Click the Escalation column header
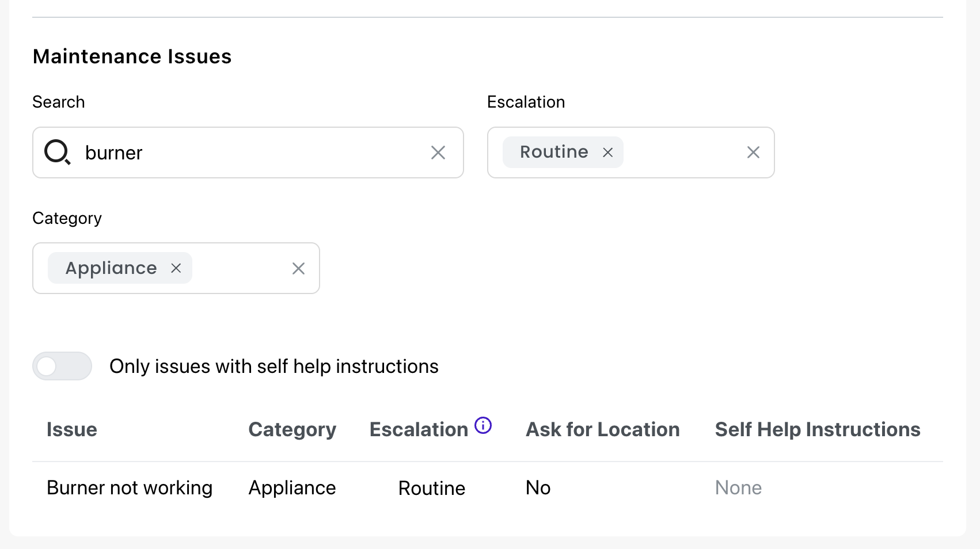 click(419, 430)
